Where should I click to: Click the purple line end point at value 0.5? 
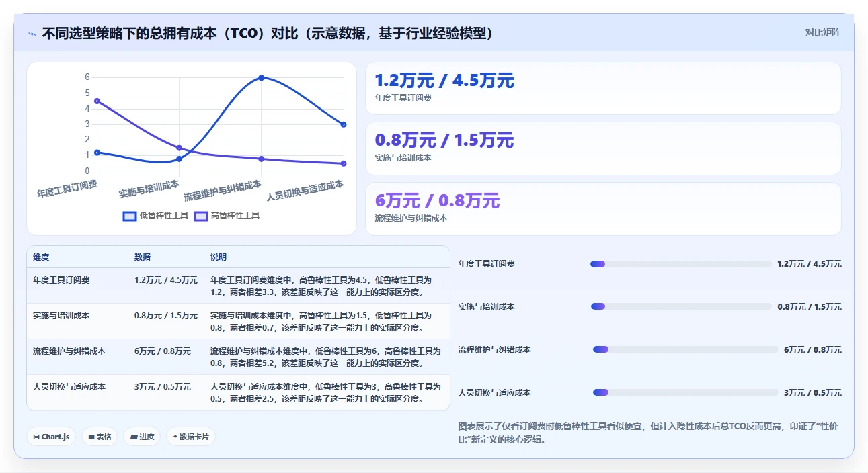coord(343,163)
